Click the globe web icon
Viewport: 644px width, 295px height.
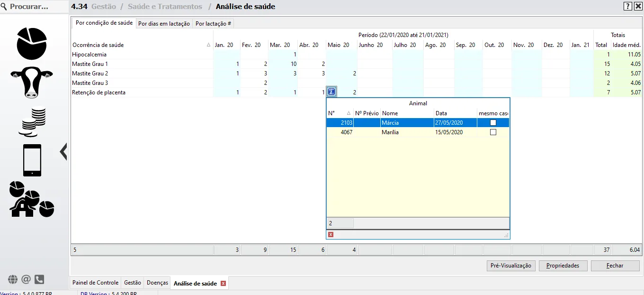click(x=13, y=279)
